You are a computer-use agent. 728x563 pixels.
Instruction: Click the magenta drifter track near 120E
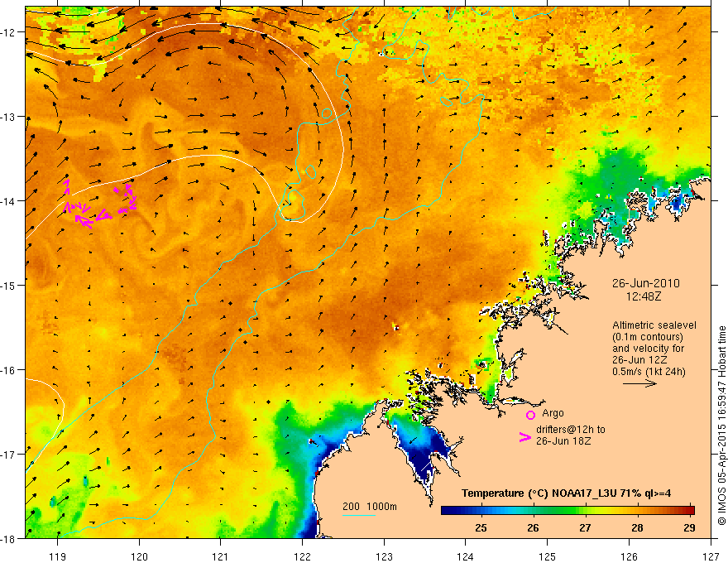click(127, 199)
